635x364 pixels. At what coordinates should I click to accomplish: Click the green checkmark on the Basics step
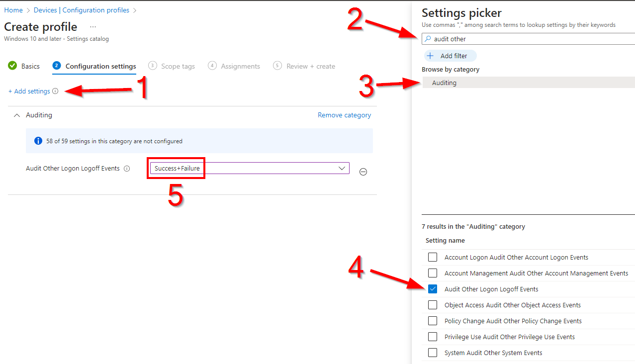point(12,66)
